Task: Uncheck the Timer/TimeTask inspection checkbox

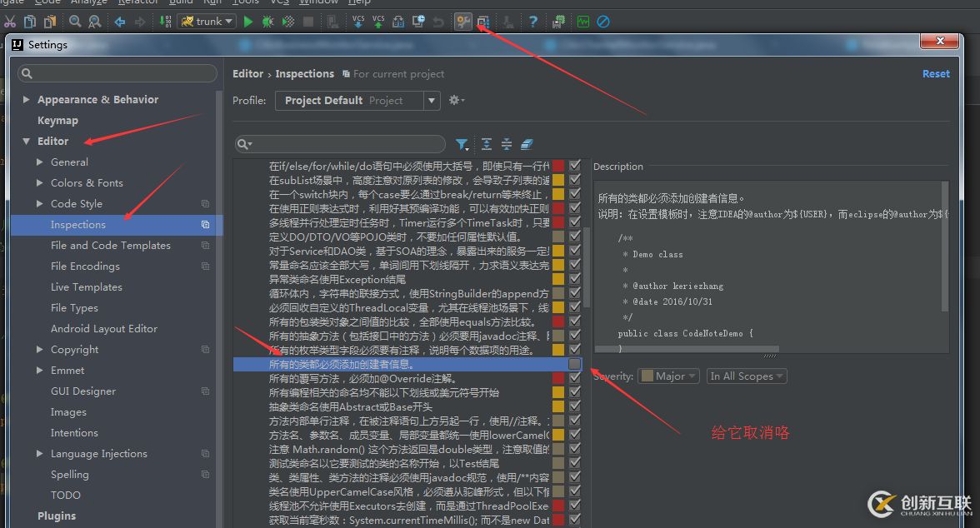Action: point(575,222)
